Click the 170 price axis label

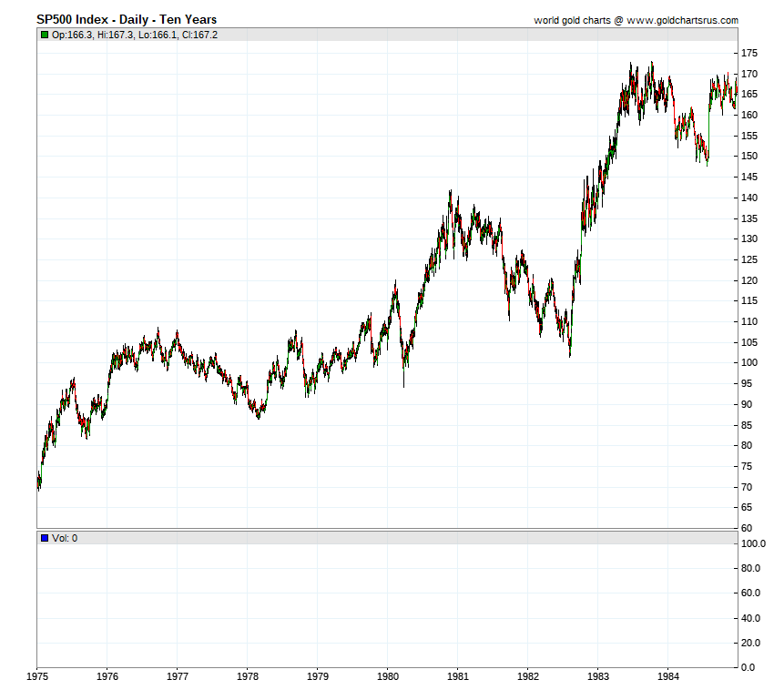click(x=749, y=74)
